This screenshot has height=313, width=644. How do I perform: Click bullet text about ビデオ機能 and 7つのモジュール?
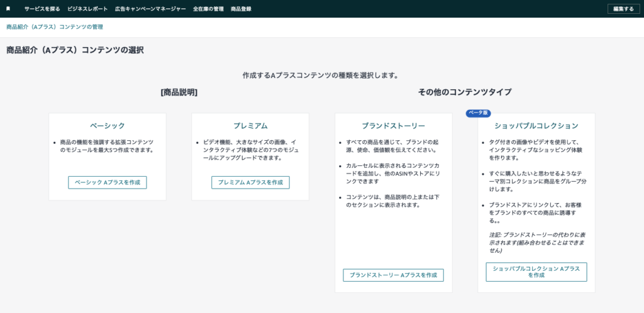(251, 150)
